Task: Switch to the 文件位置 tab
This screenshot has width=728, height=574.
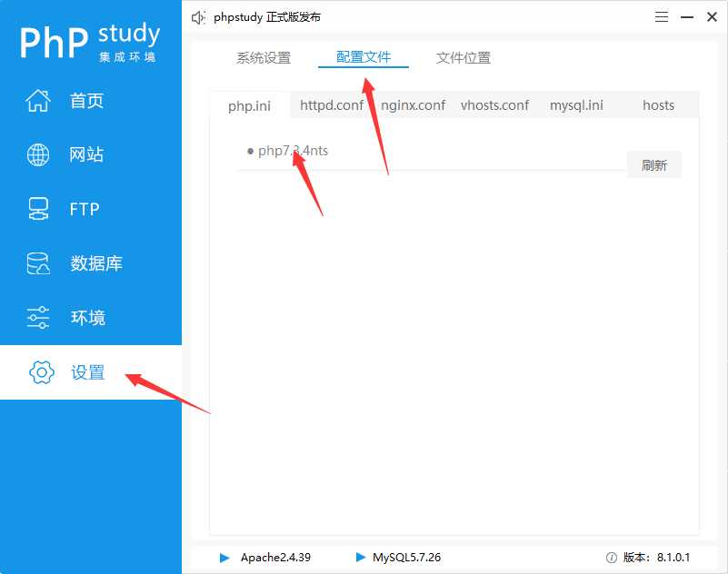Action: (464, 57)
